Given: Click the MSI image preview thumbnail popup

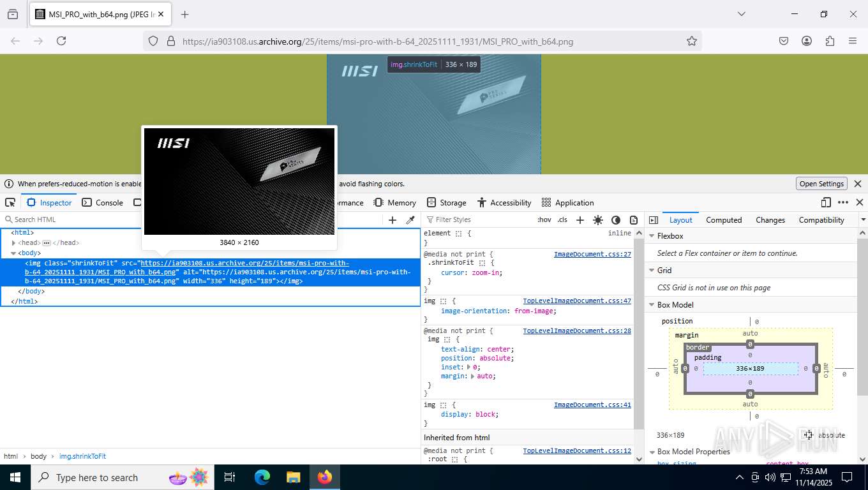Looking at the screenshot, I should tap(239, 182).
